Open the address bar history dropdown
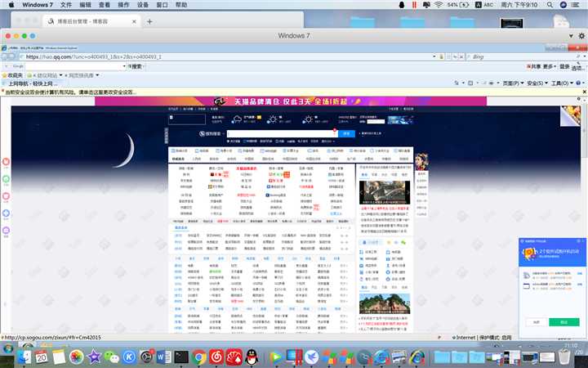 click(x=434, y=56)
